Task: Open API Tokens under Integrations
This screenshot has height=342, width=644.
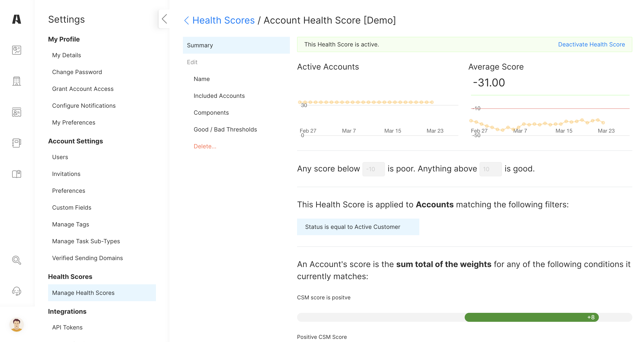Action: (67, 327)
